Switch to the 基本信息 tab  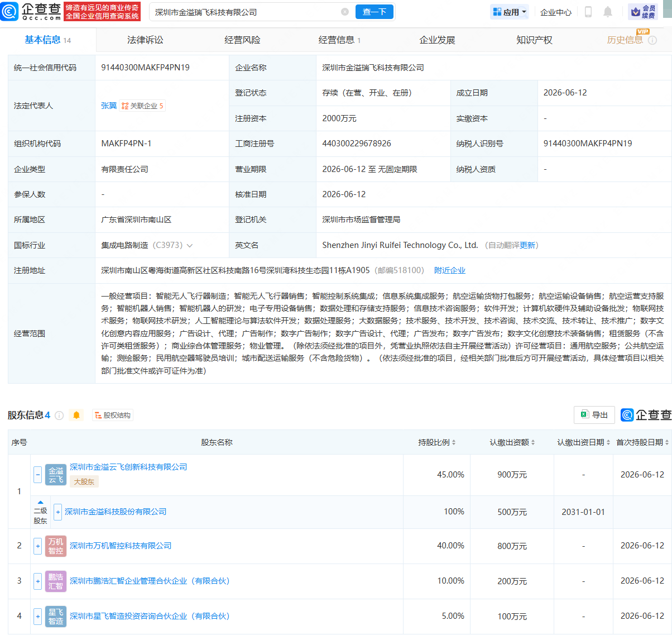47,40
